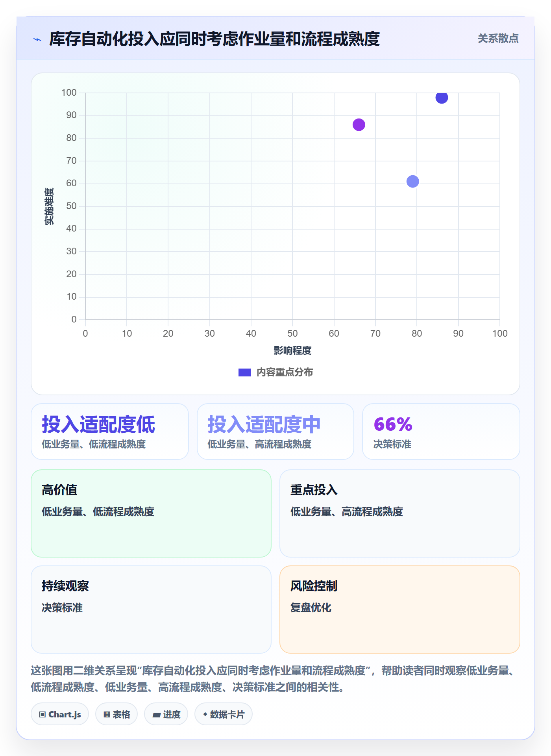Screen dimensions: 551x756
Task: Click the 表格 tag chip
Action: click(116, 714)
